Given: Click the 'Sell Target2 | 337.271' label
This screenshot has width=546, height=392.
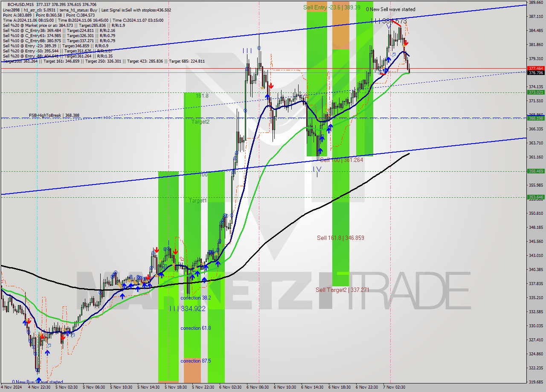Looking at the screenshot, I should click(x=342, y=290).
